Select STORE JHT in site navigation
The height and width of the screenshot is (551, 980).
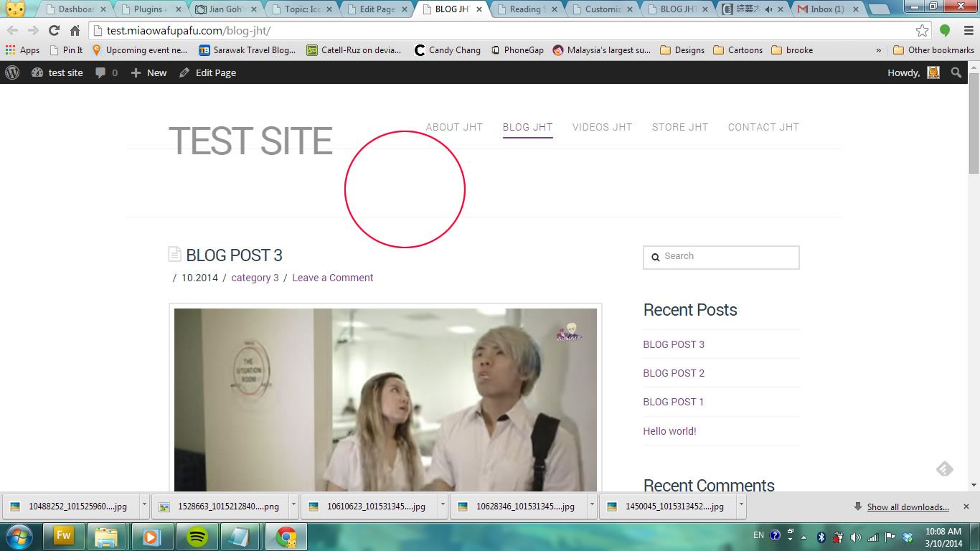680,127
